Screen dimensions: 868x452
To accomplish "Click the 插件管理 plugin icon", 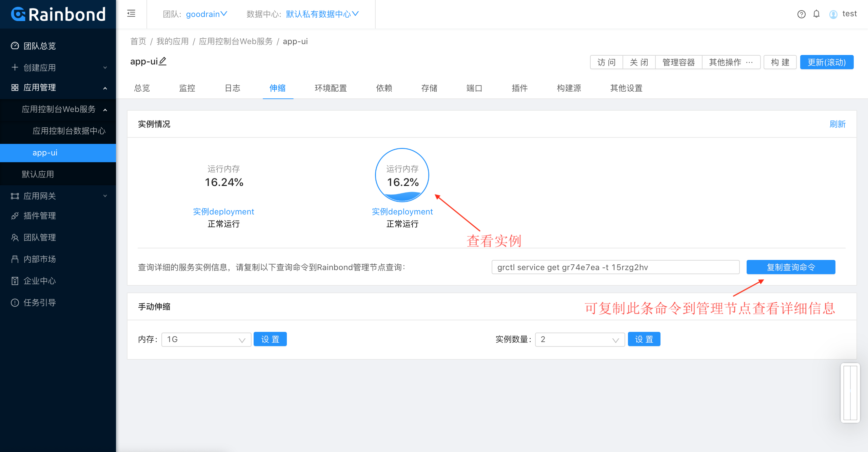I will pos(15,216).
